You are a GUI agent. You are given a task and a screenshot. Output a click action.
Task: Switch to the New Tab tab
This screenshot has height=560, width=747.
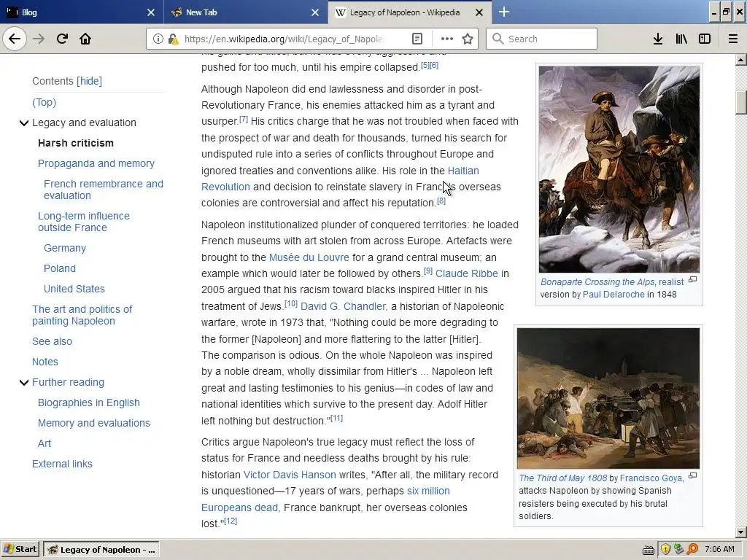246,12
